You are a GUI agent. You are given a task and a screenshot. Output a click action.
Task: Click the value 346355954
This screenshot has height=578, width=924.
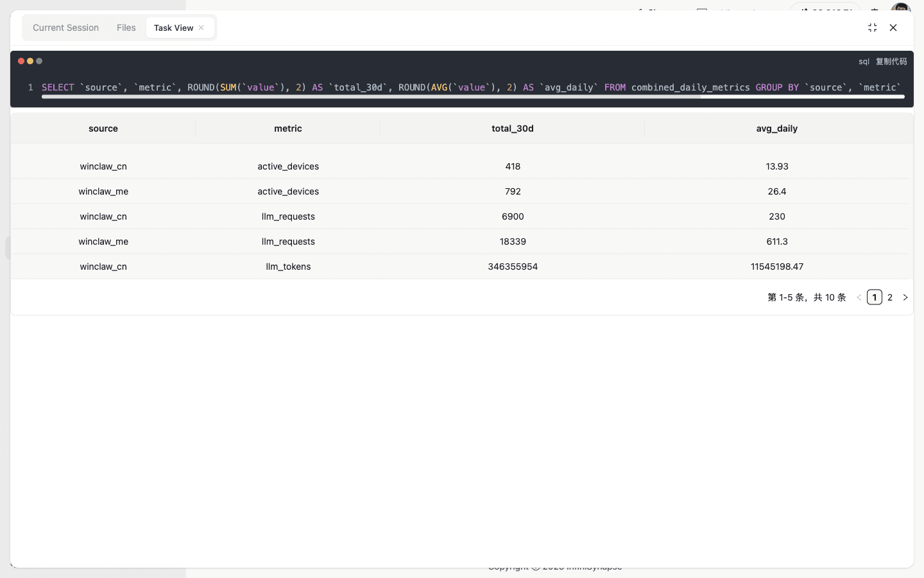pos(513,267)
